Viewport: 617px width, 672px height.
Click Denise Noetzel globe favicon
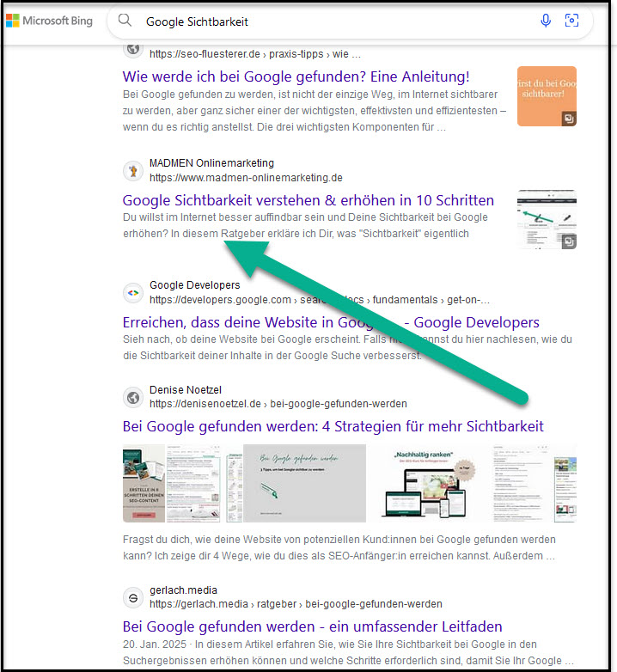tap(133, 397)
